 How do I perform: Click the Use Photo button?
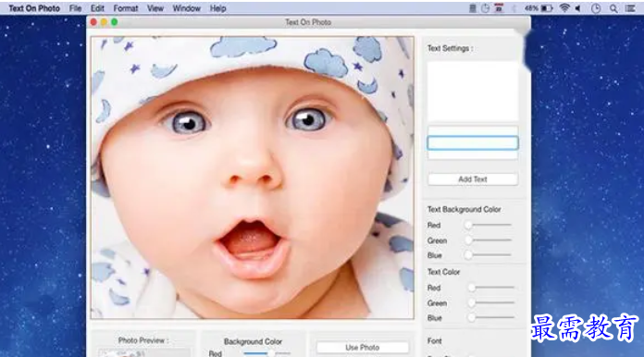pyautogui.click(x=363, y=348)
